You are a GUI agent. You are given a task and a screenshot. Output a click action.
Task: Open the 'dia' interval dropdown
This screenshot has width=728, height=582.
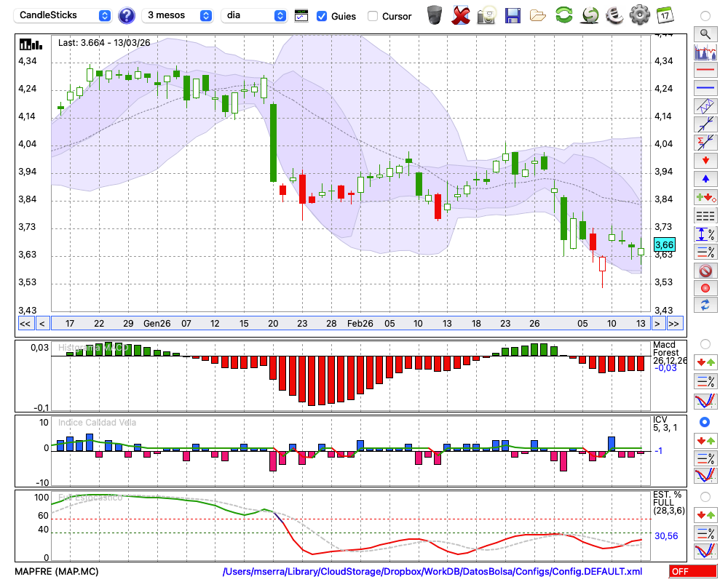255,15
